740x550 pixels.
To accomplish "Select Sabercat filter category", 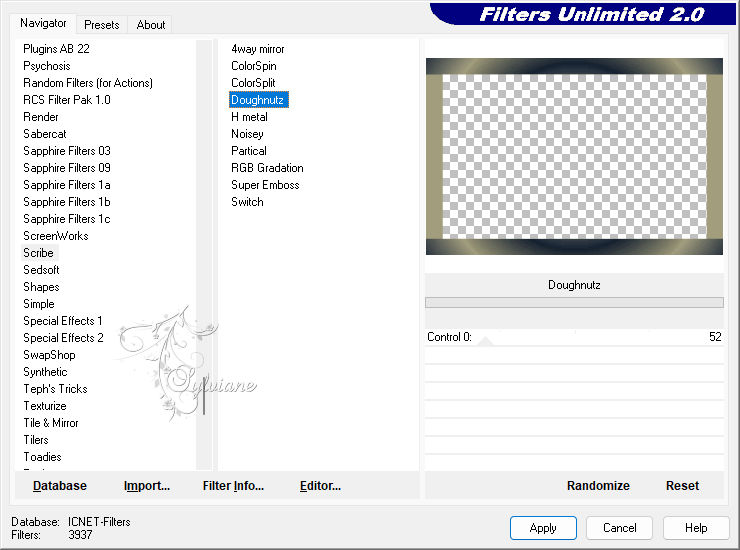I will coord(45,134).
